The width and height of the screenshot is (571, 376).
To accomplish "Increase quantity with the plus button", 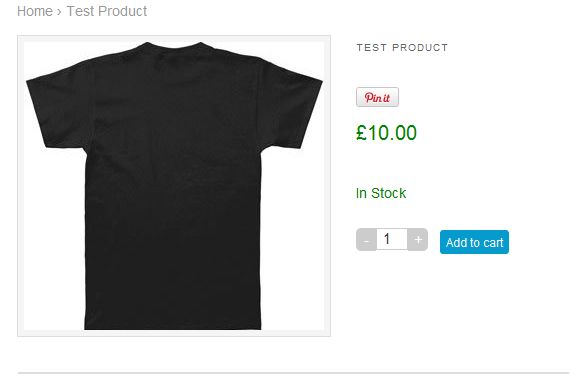I will 418,240.
